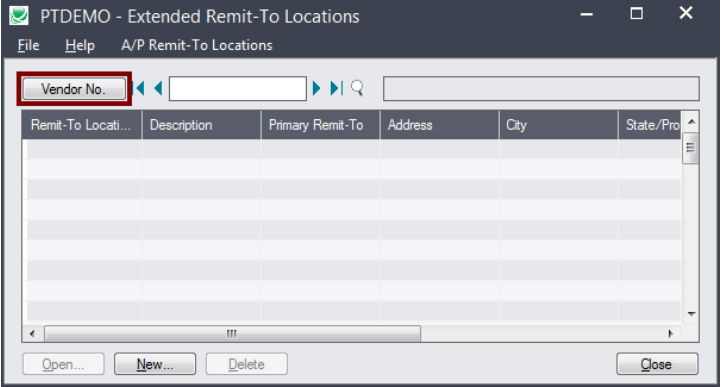Click the vertical scrollbar thumb
The image size is (721, 387).
pos(691,148)
